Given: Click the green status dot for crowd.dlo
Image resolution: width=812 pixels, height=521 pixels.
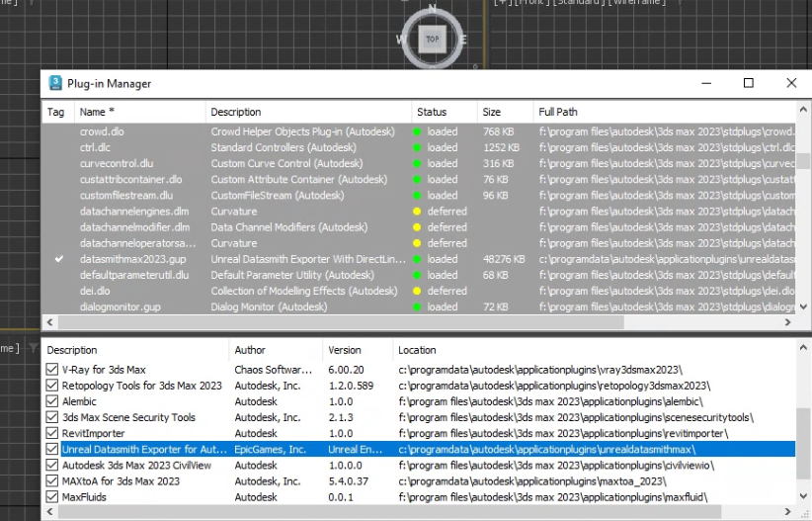Looking at the screenshot, I should (x=416, y=131).
